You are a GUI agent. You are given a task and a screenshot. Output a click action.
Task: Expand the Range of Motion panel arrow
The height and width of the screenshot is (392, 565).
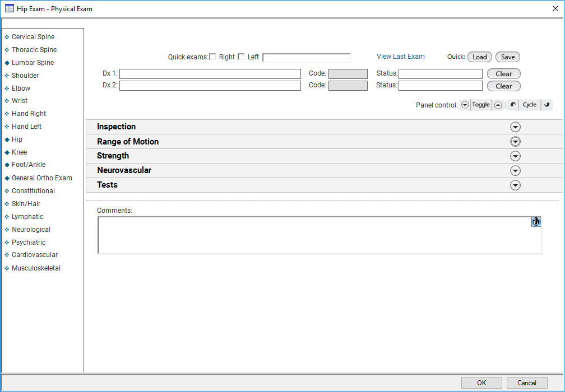(x=515, y=142)
